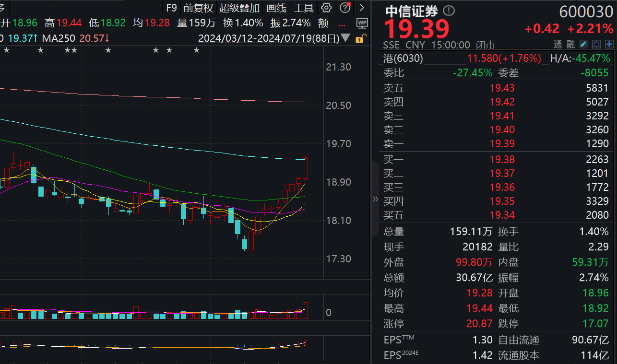
Task: Open the chart settings gear
Action: coord(326,8)
